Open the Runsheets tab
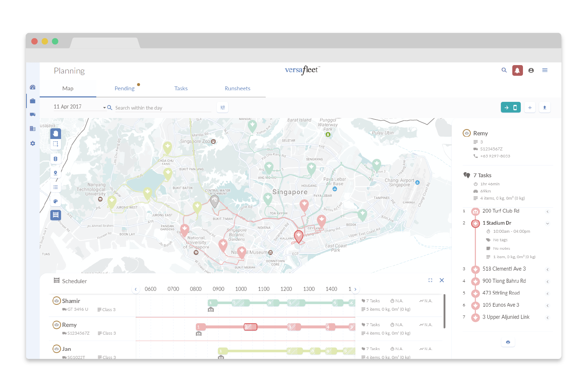 (237, 89)
